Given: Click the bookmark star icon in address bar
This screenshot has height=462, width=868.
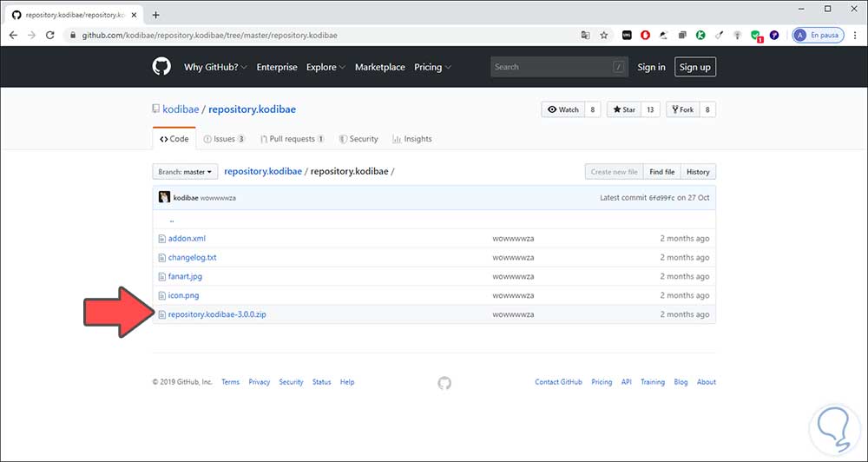Looking at the screenshot, I should pos(603,36).
